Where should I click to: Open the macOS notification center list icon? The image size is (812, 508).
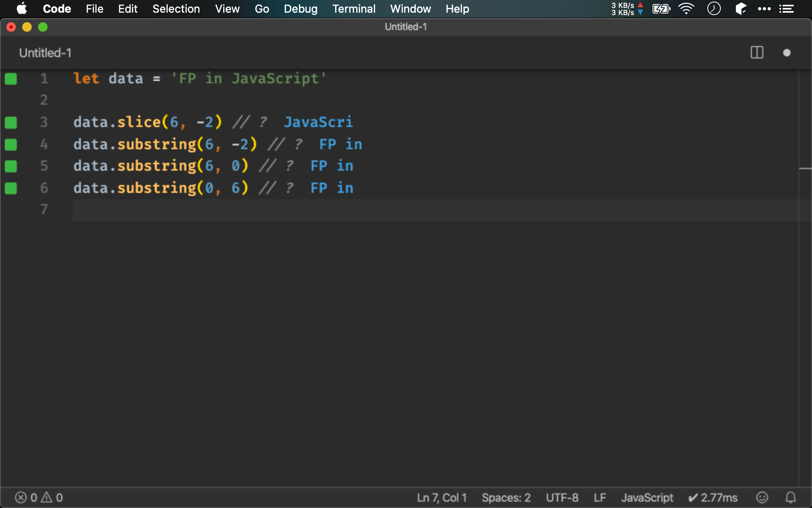point(786,9)
